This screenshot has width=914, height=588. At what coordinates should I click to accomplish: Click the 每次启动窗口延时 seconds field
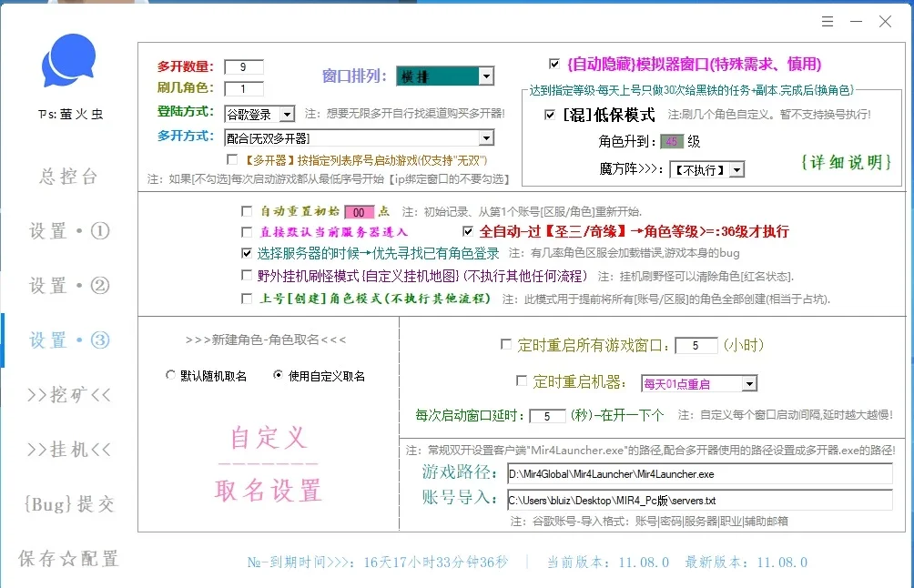tap(547, 416)
